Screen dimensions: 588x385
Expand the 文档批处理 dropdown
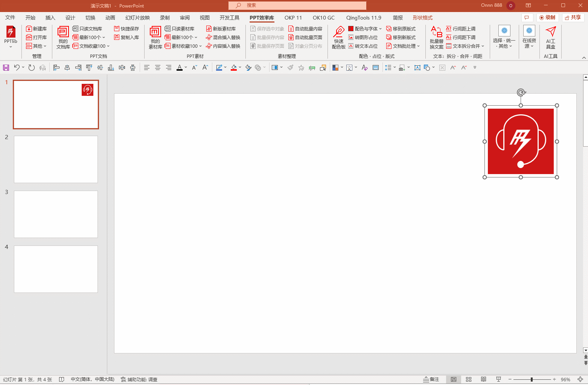click(403, 46)
